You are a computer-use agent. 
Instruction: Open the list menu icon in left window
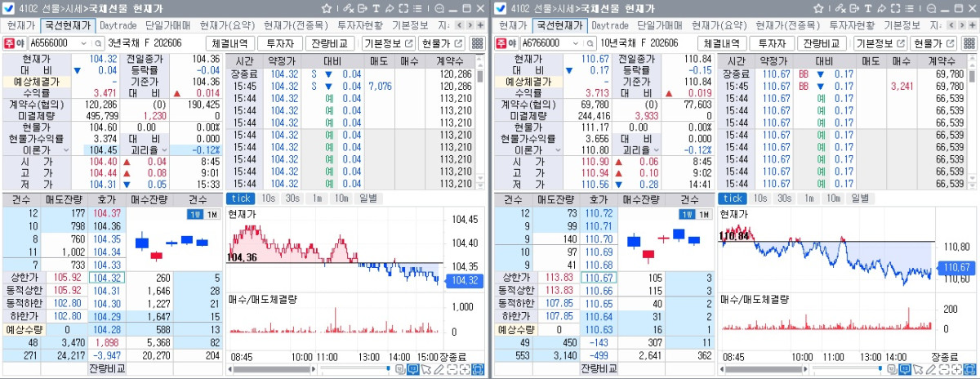pyautogui.click(x=417, y=8)
